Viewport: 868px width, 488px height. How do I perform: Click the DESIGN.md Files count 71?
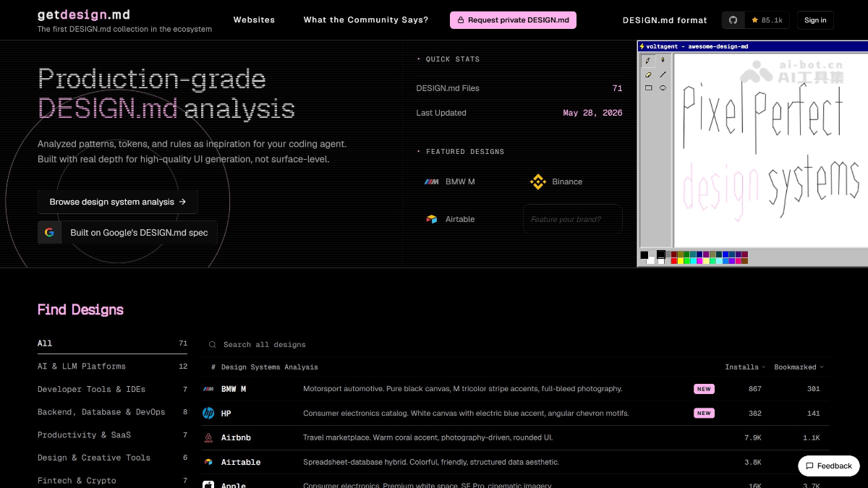617,88
